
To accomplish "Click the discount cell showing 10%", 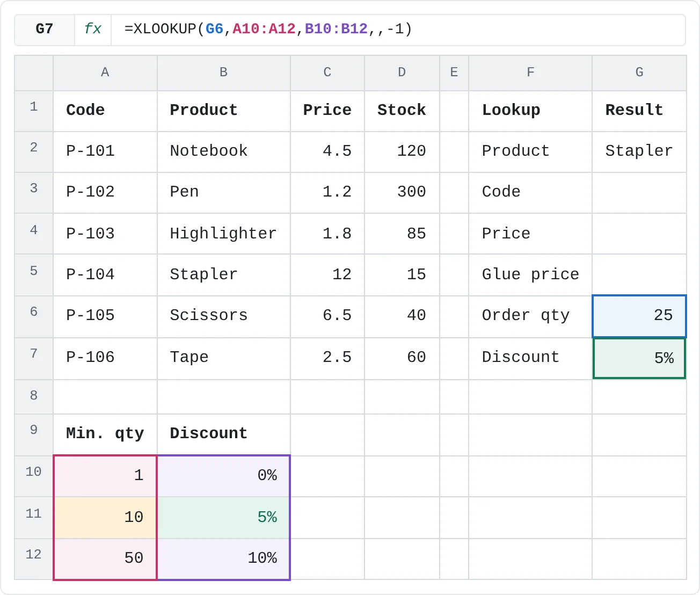I will point(224,559).
